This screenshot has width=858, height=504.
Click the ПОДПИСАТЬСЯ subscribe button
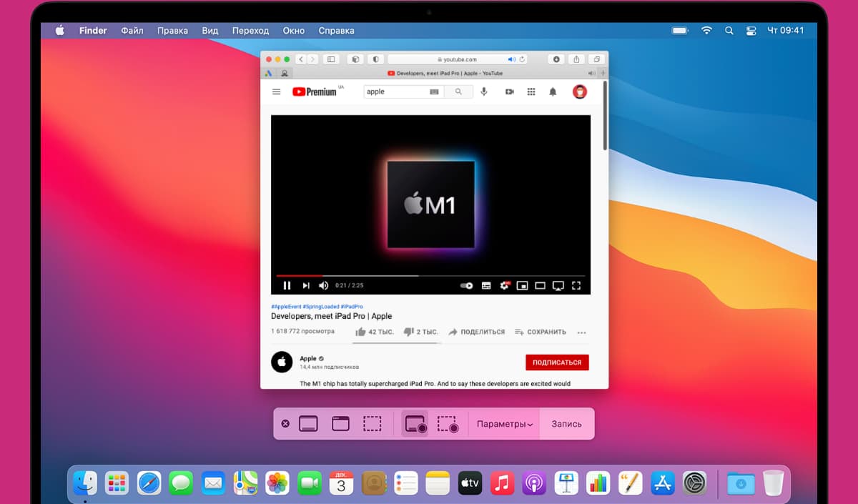[x=557, y=362]
